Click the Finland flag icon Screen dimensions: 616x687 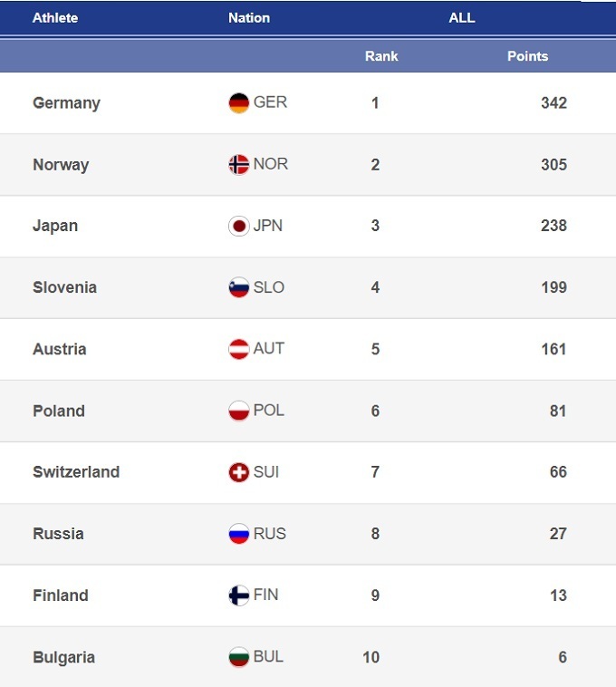coord(238,595)
